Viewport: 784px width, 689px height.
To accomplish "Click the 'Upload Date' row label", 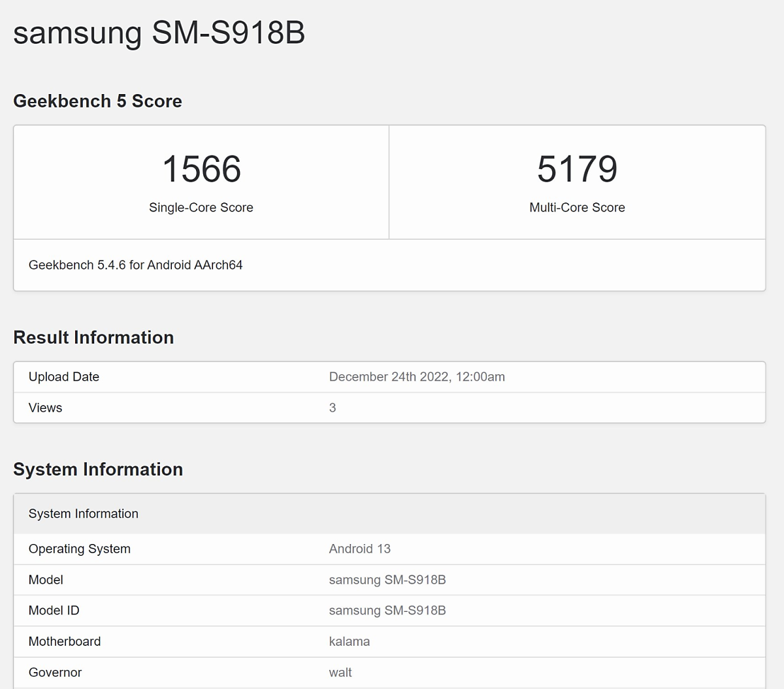I will 64,377.
